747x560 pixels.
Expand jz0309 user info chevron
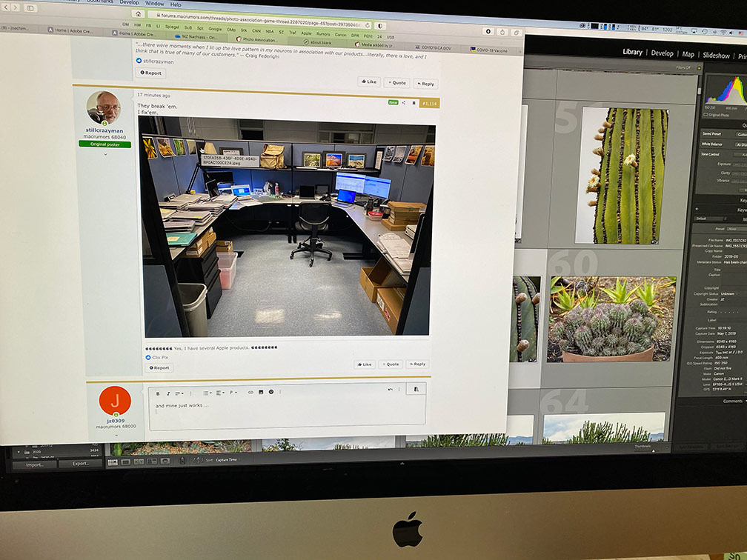tap(116, 435)
